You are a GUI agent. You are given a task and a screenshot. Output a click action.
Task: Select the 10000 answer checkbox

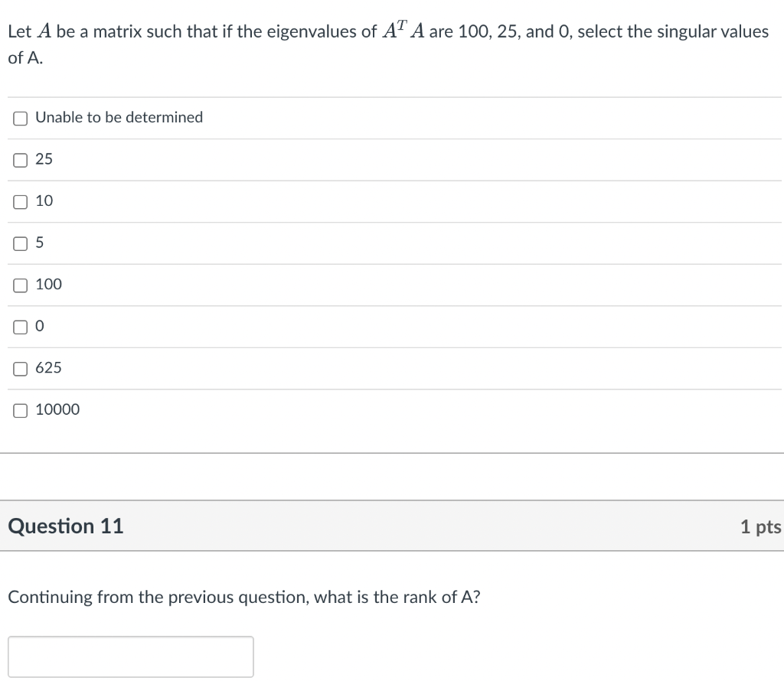19,409
